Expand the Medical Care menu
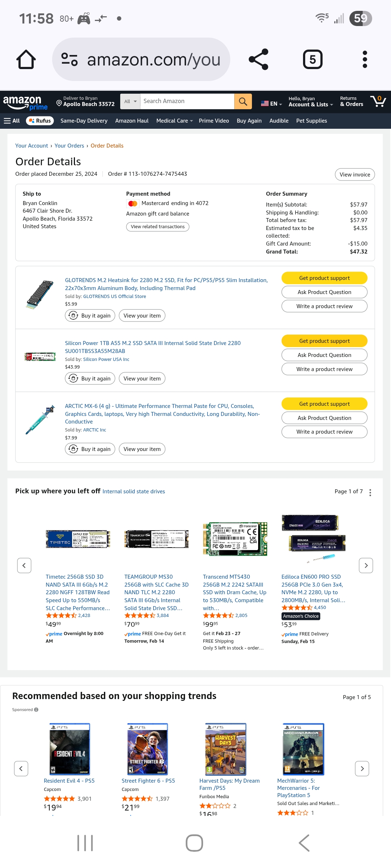The image size is (391, 868). pyautogui.click(x=174, y=121)
